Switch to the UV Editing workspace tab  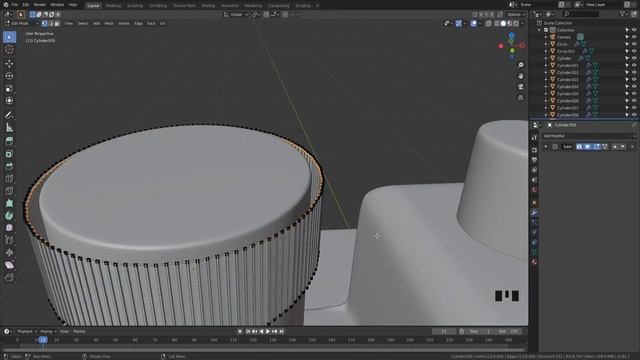(158, 6)
